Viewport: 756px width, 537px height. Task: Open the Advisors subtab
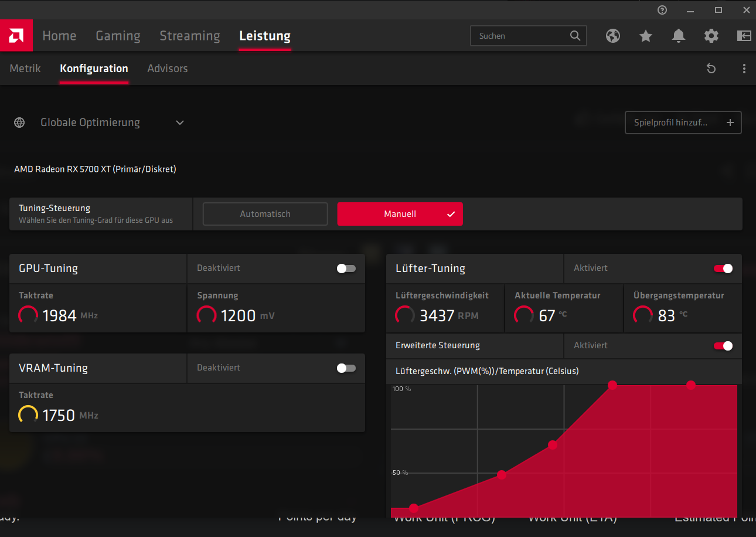coord(168,69)
